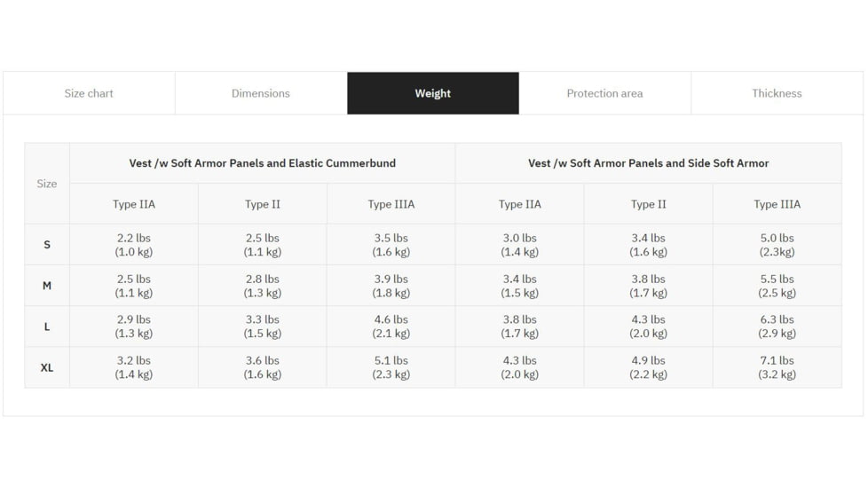Open the Size chart tab
The width and height of the screenshot is (868, 488).
pyautogui.click(x=89, y=93)
